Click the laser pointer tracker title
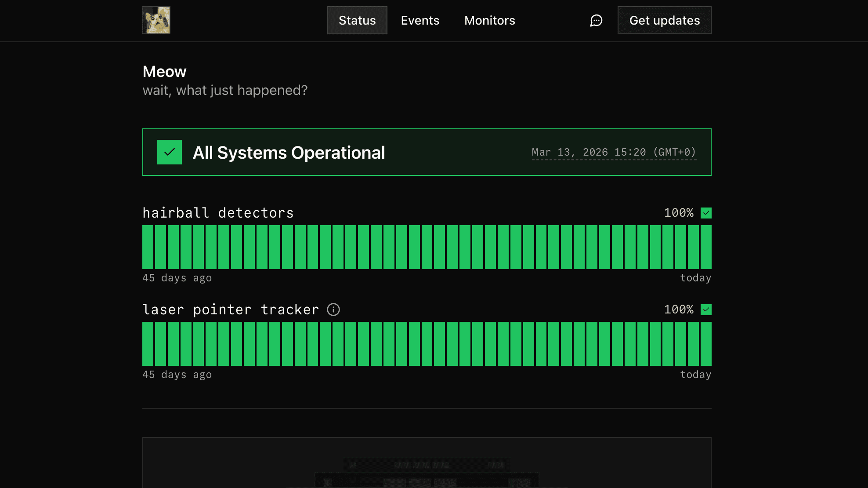868x488 pixels. tap(231, 310)
